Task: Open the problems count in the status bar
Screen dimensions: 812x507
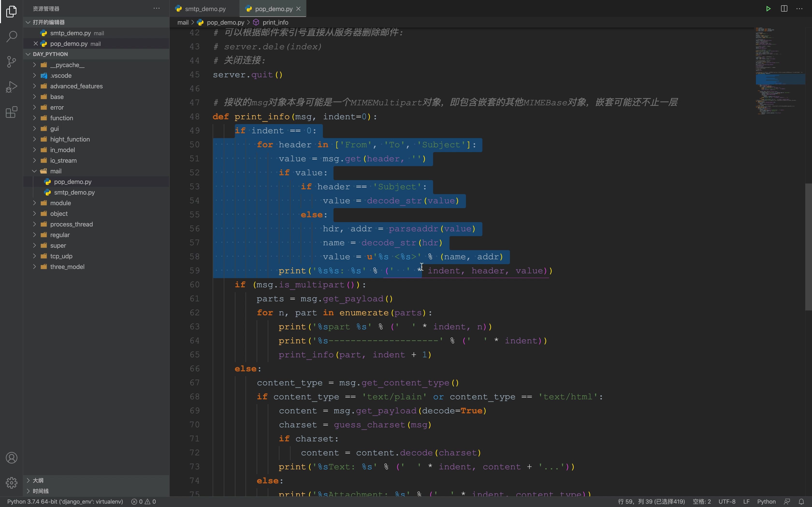Action: (x=144, y=501)
